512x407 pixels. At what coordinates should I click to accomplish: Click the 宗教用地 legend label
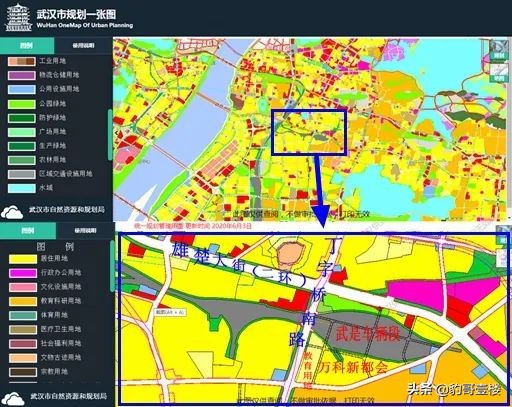[x=54, y=371]
